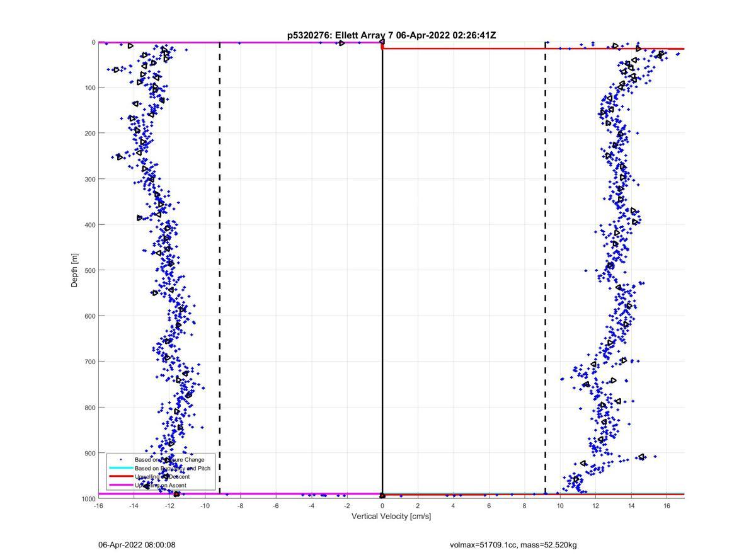Click x-axis tick label '10'
Screen dimensions: 756x560
[560, 506]
